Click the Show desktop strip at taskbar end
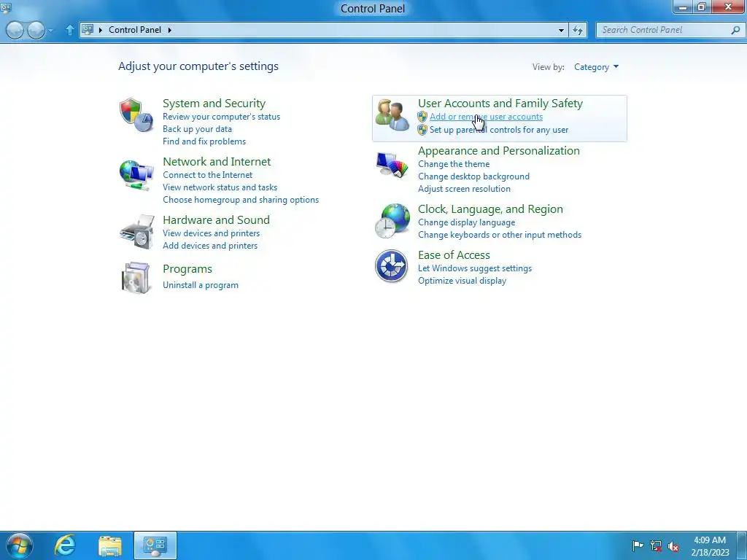747x560 pixels. [743, 545]
